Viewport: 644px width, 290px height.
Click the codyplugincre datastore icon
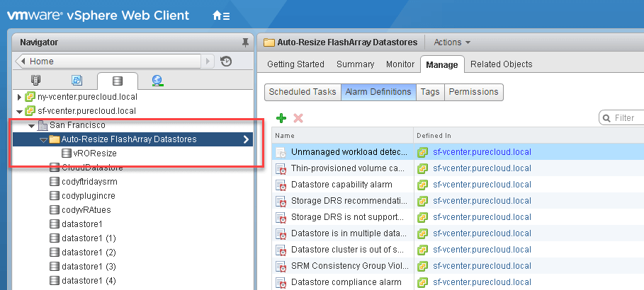pyautogui.click(x=55, y=196)
